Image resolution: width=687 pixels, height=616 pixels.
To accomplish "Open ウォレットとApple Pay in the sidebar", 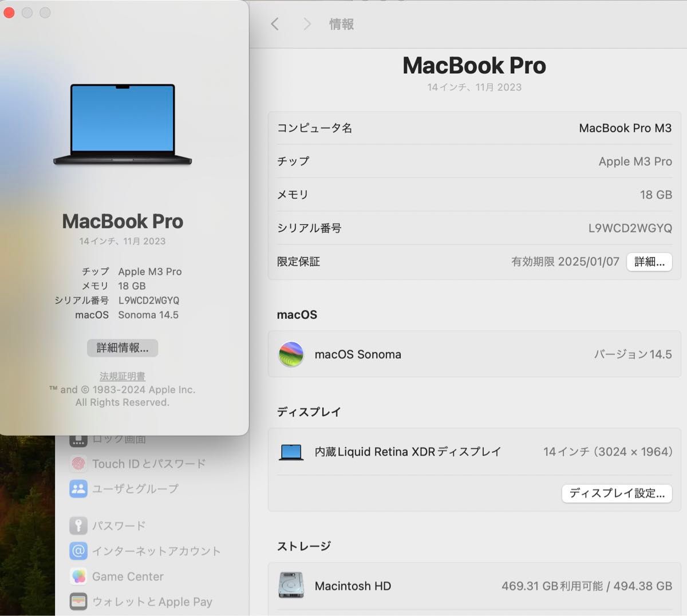I will pyautogui.click(x=141, y=602).
